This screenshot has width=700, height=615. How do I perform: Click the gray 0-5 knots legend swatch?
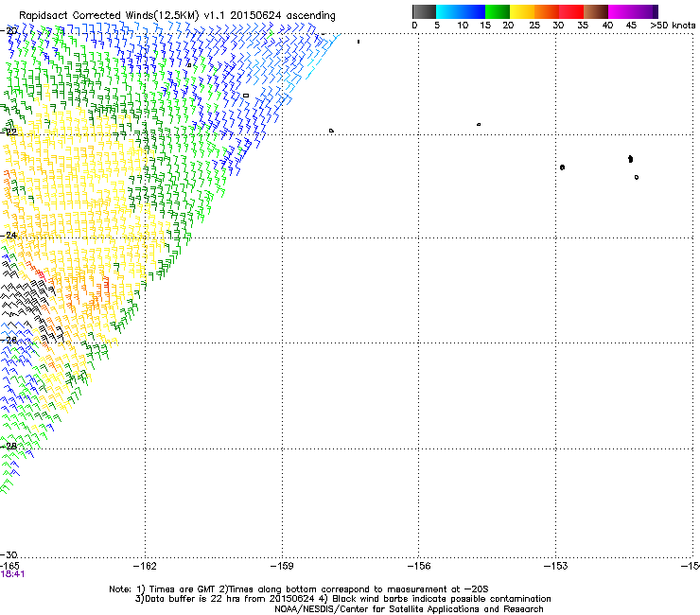[424, 11]
